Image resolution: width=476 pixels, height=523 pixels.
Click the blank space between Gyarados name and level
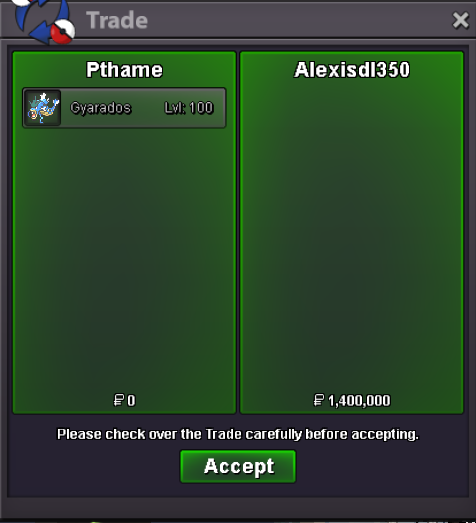[x=148, y=108]
